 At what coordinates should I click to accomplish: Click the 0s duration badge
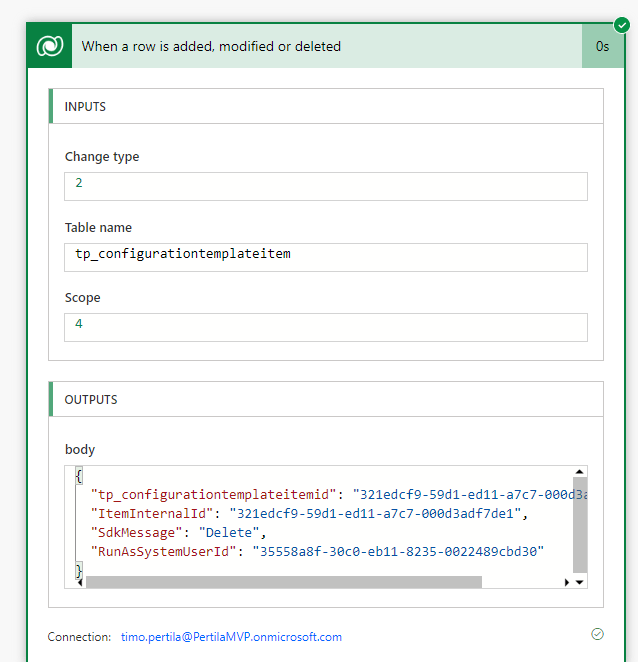[x=602, y=46]
